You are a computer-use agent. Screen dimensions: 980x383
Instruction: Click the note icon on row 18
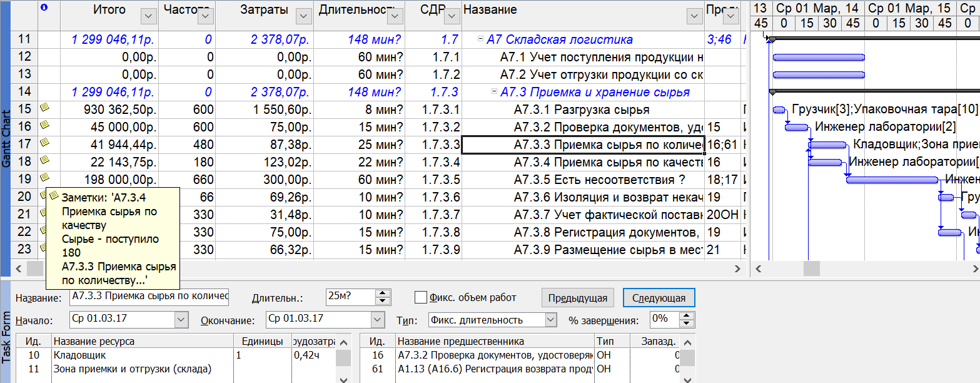(44, 160)
